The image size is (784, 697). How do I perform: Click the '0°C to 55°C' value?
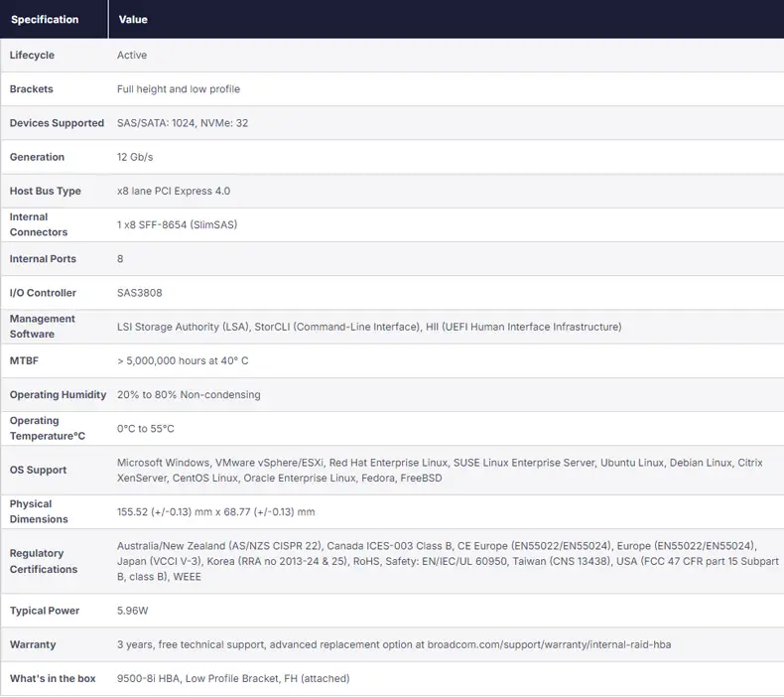146,429
